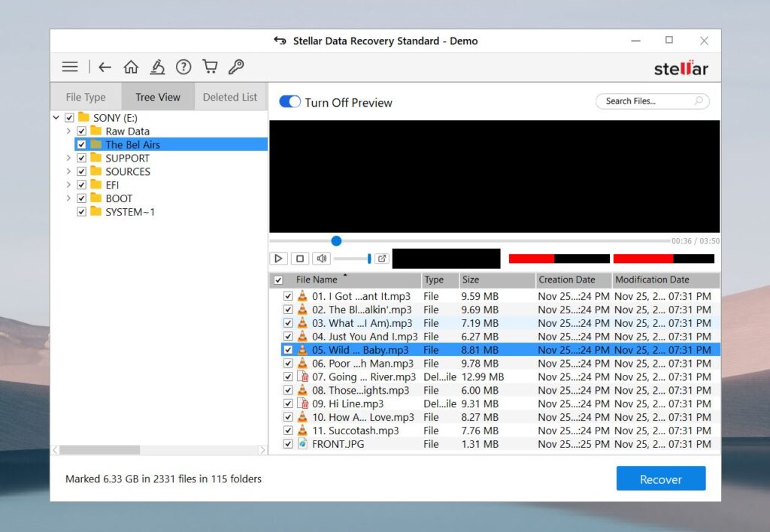Screen dimensions: 770x532
Task: Switch to the File Type tab
Action: [x=85, y=96]
